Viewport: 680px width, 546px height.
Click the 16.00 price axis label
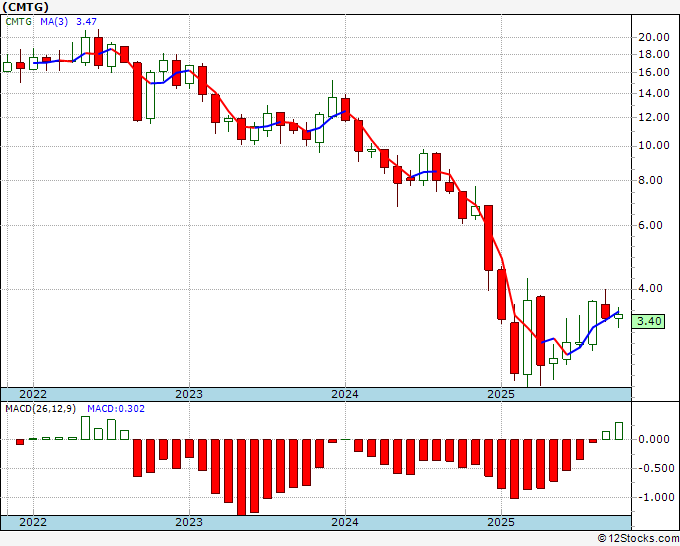(x=654, y=72)
